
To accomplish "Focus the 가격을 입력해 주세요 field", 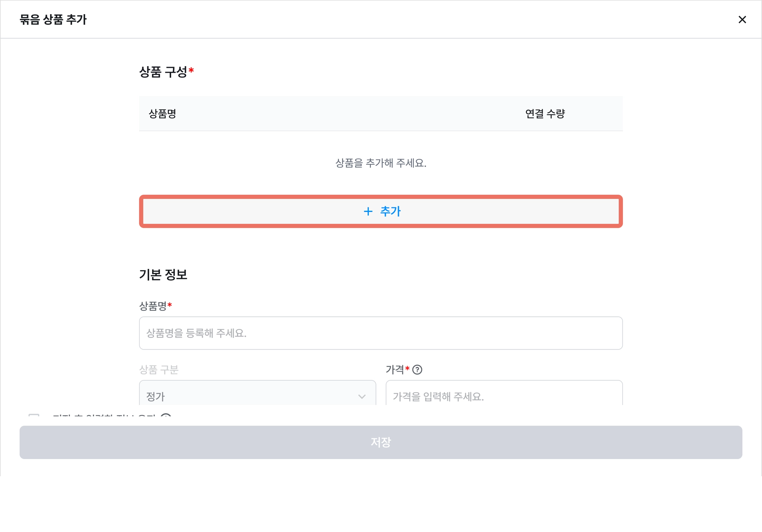I will pos(504,393).
